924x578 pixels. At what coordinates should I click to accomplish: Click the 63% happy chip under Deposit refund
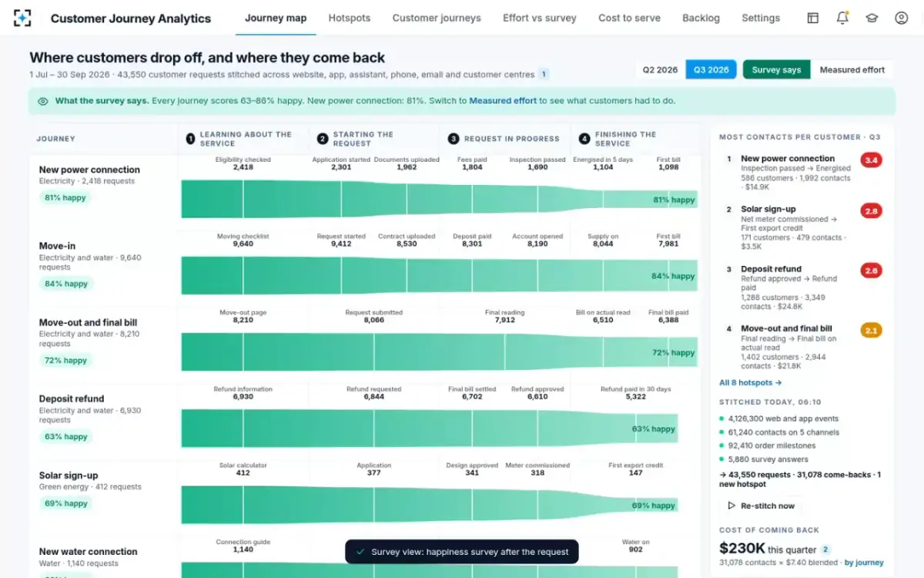pos(65,436)
